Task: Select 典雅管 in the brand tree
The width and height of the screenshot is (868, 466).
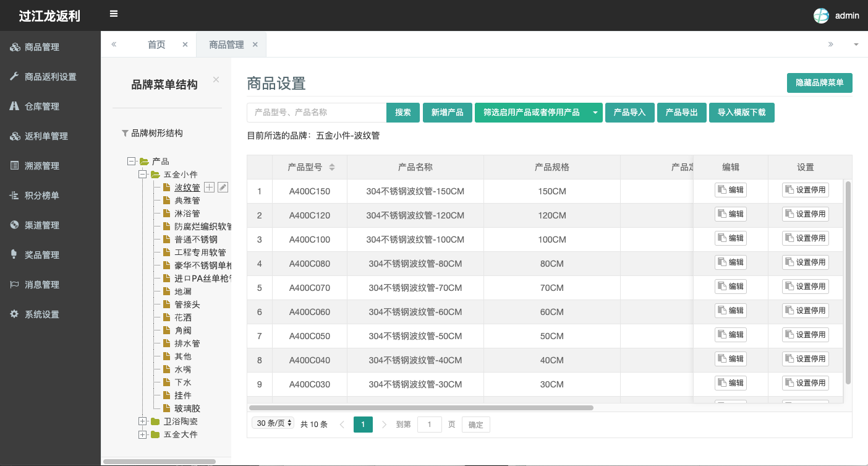Action: pyautogui.click(x=187, y=201)
